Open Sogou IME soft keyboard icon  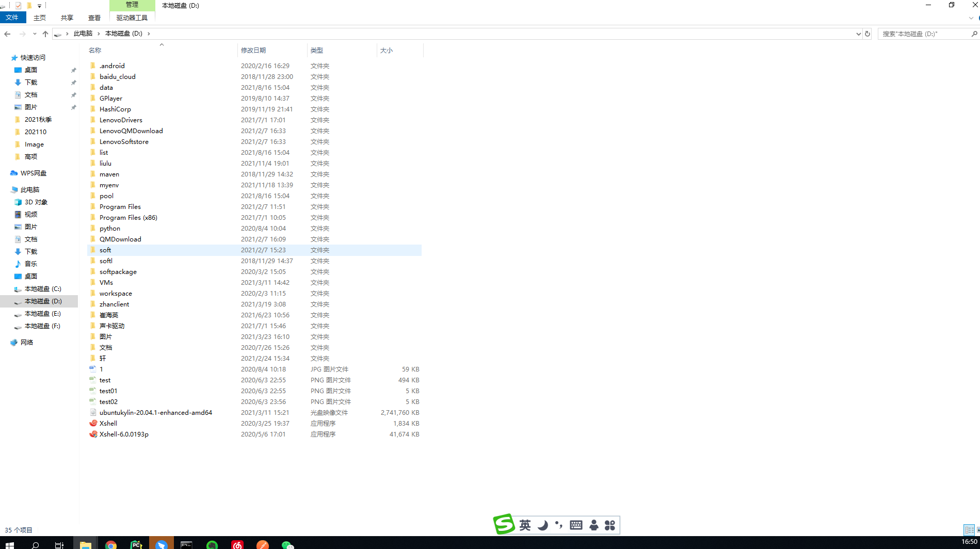[x=576, y=525]
